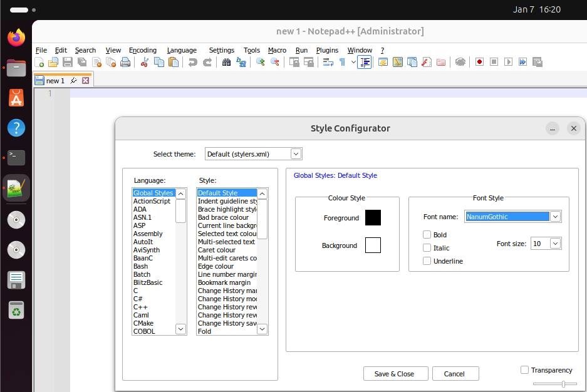Click the NanumGothic font name field
The width and height of the screenshot is (587, 392).
(507, 217)
